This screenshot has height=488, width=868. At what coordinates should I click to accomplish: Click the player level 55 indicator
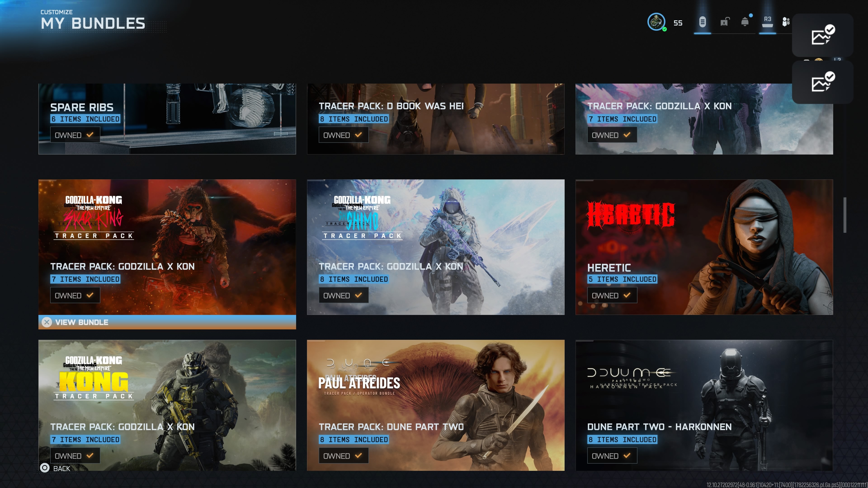point(678,23)
